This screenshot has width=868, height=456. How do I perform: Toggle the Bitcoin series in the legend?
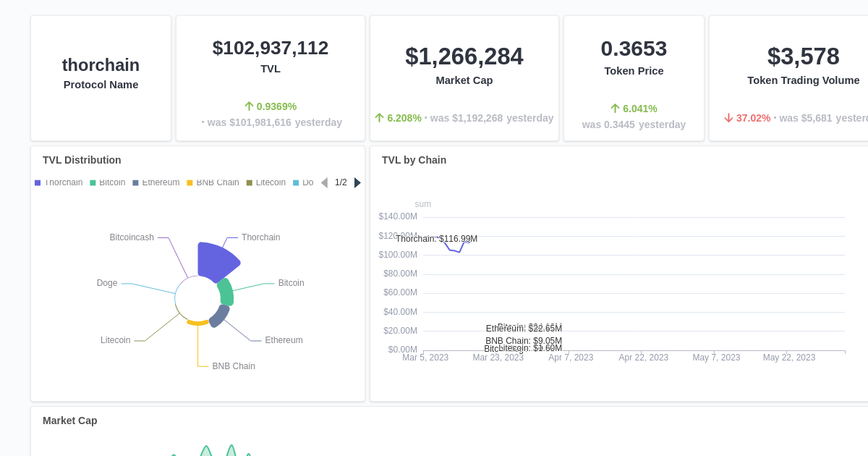pos(108,182)
